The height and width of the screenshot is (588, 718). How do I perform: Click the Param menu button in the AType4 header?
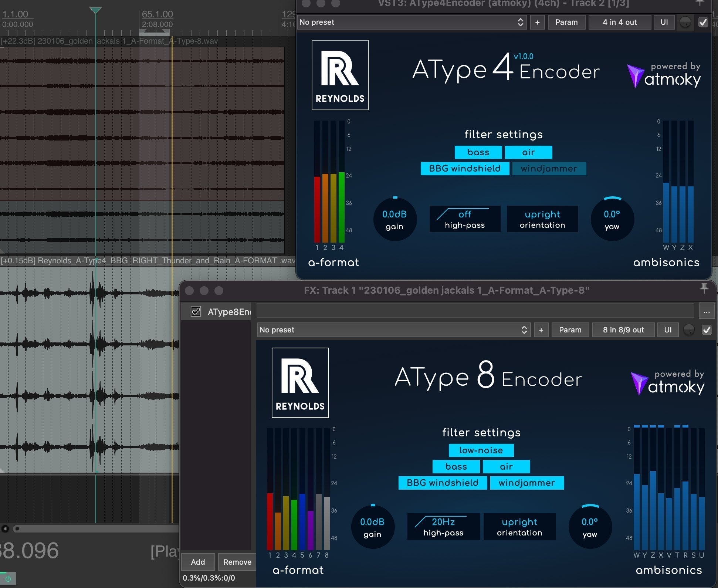[566, 22]
